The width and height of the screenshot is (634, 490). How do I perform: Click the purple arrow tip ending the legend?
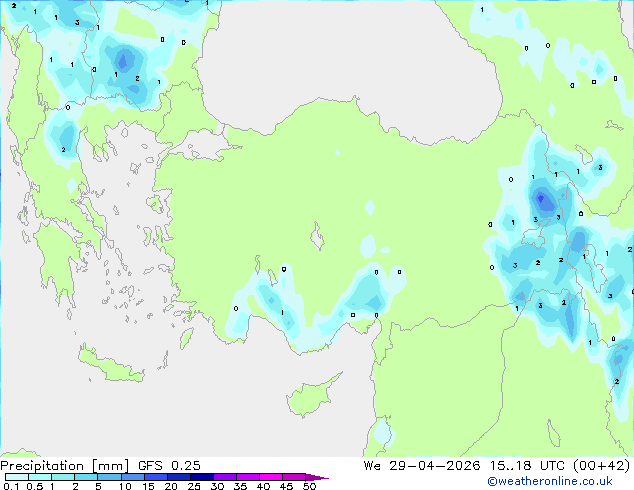(317, 477)
